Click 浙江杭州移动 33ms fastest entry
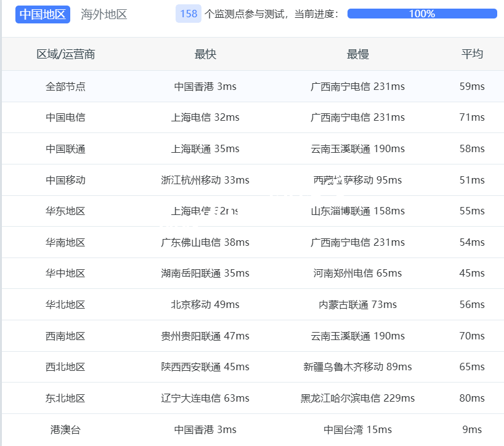The height and width of the screenshot is (446, 504). [205, 180]
